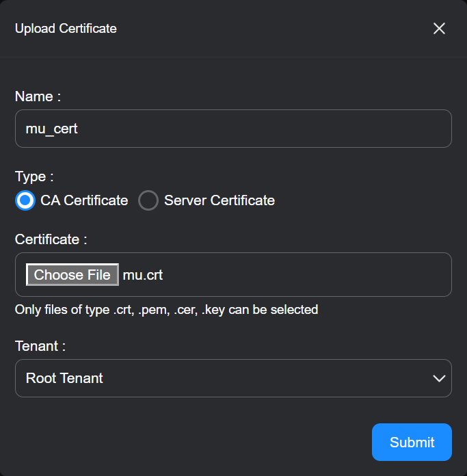Click the "Tenant :" field label
The height and width of the screenshot is (476, 467).
[40, 346]
